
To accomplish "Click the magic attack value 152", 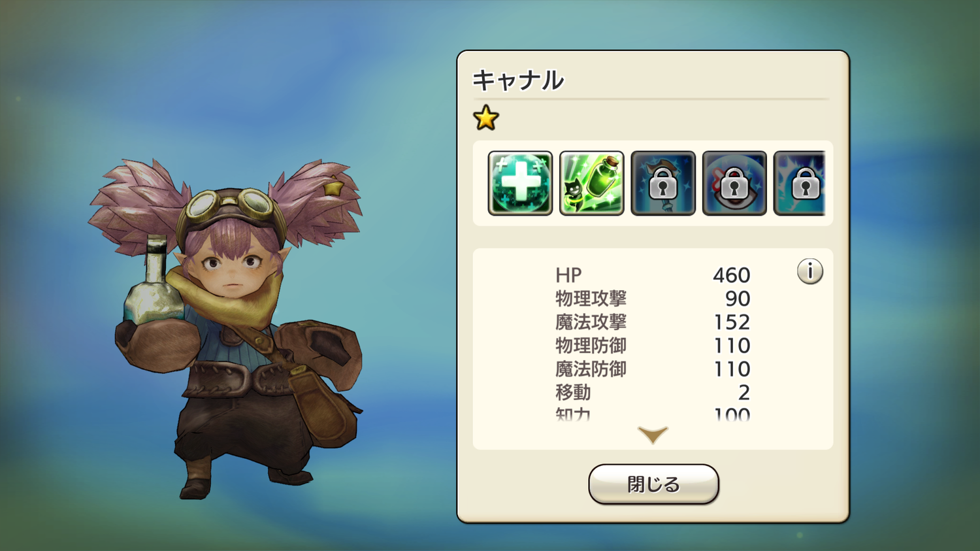I will (732, 322).
